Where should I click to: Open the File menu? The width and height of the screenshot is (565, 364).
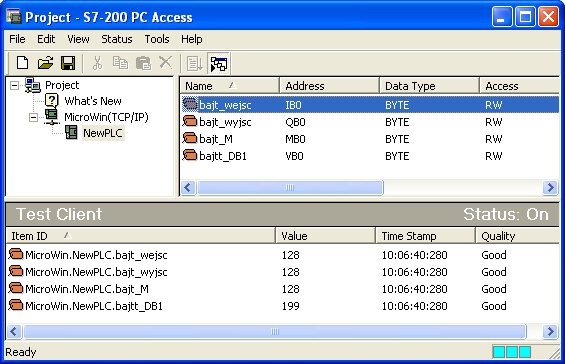click(17, 39)
